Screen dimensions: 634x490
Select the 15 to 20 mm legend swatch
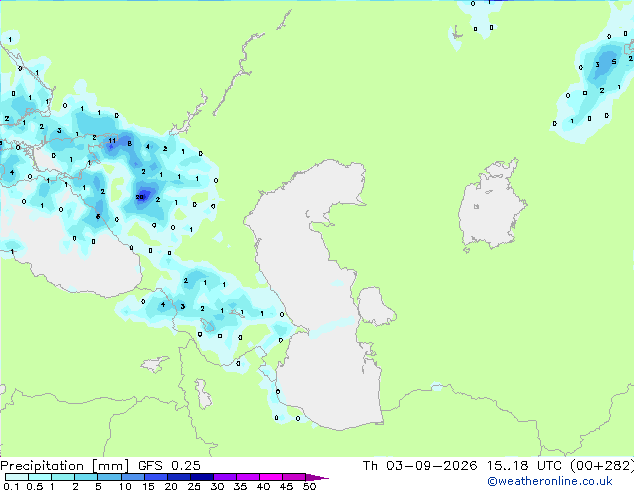pyautogui.click(x=156, y=477)
